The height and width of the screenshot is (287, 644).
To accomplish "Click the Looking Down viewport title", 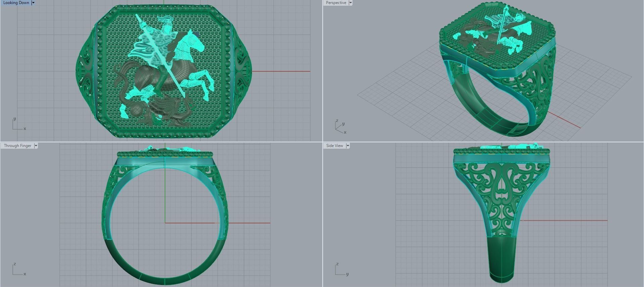I will [16, 3].
